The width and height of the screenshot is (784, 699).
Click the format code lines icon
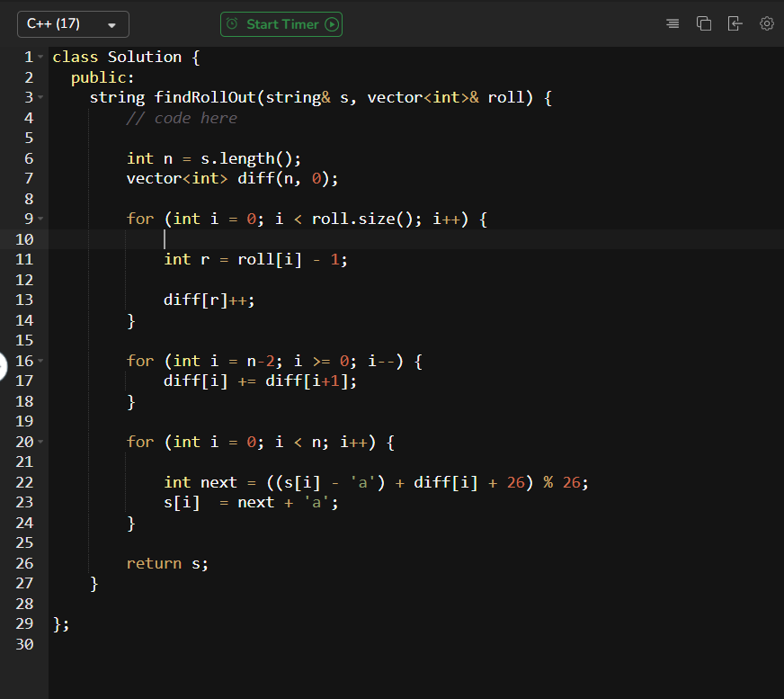coord(673,23)
